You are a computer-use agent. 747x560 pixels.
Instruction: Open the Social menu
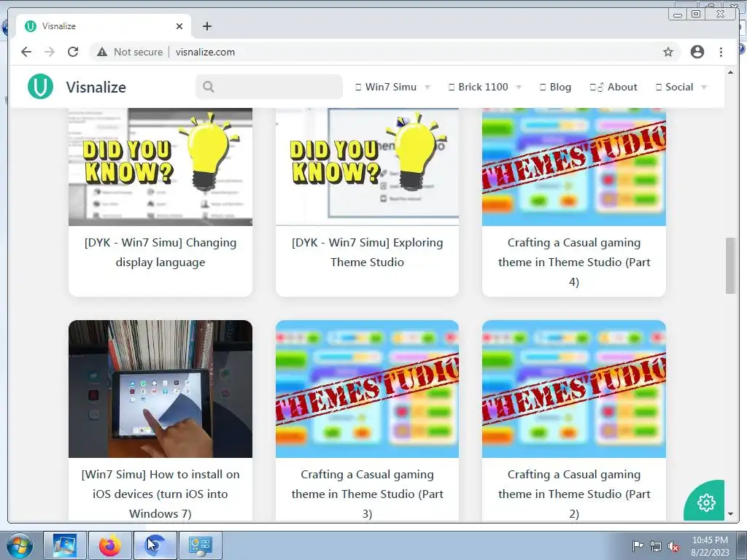[x=675, y=87]
